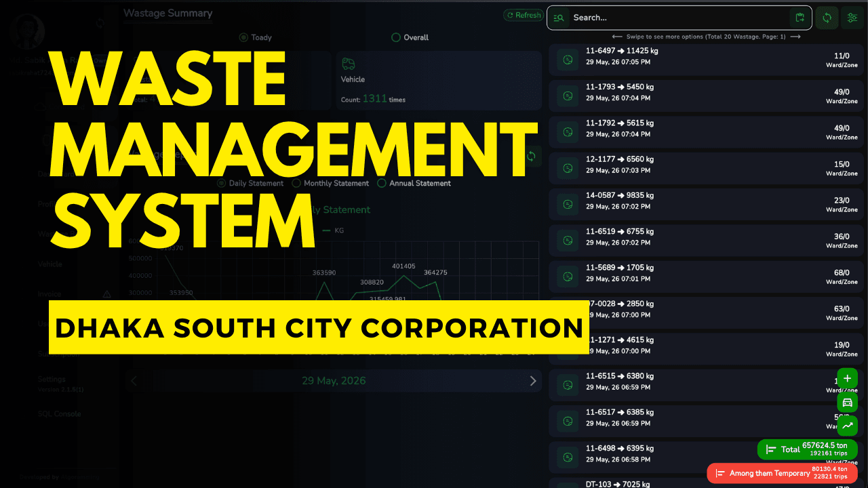Click the search list icon in search bar

pos(559,18)
